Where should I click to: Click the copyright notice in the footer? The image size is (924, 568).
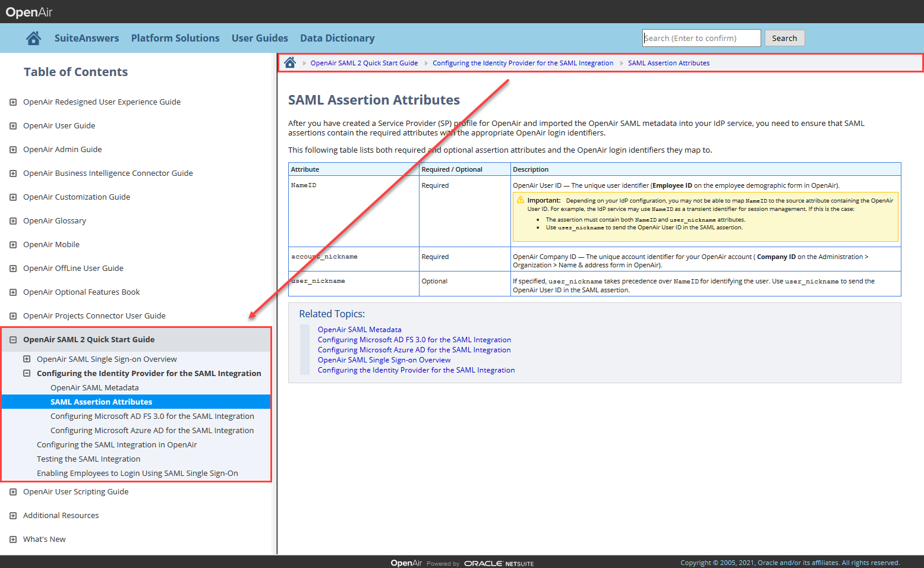pos(790,563)
